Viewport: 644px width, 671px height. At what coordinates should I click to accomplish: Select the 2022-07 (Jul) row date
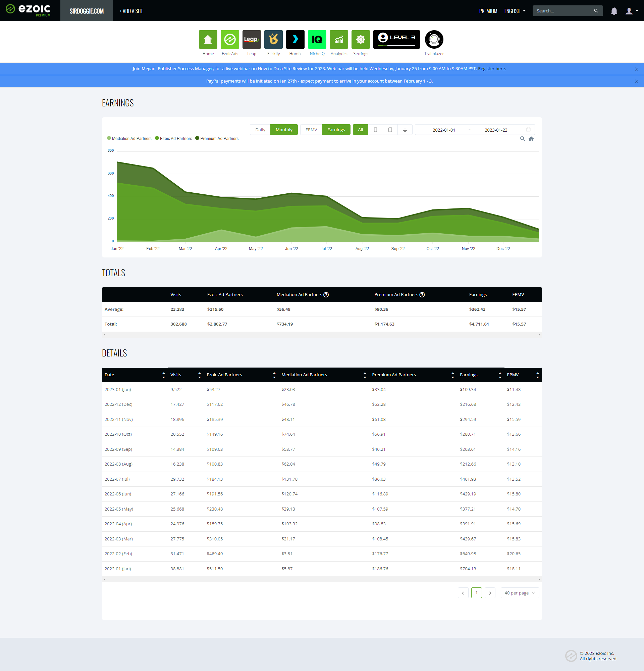(117, 479)
